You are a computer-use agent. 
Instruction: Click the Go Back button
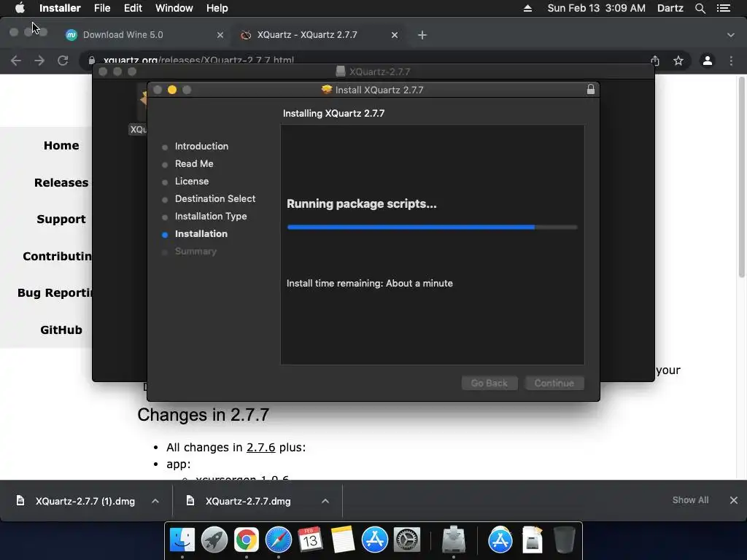click(489, 384)
